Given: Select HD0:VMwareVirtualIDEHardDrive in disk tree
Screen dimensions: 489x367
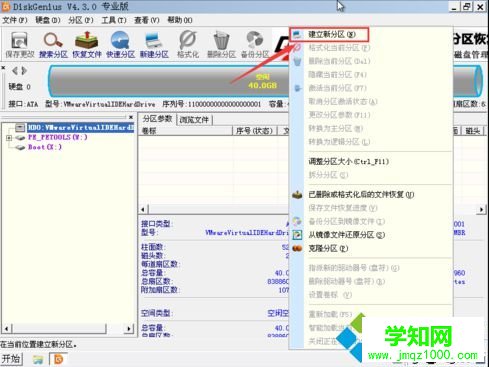Looking at the screenshot, I should click(x=80, y=128).
